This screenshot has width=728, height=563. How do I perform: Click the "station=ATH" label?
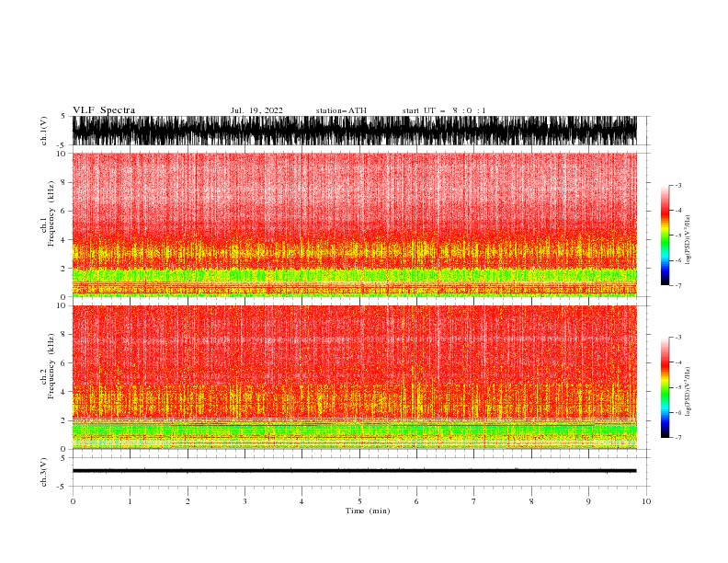(x=341, y=110)
